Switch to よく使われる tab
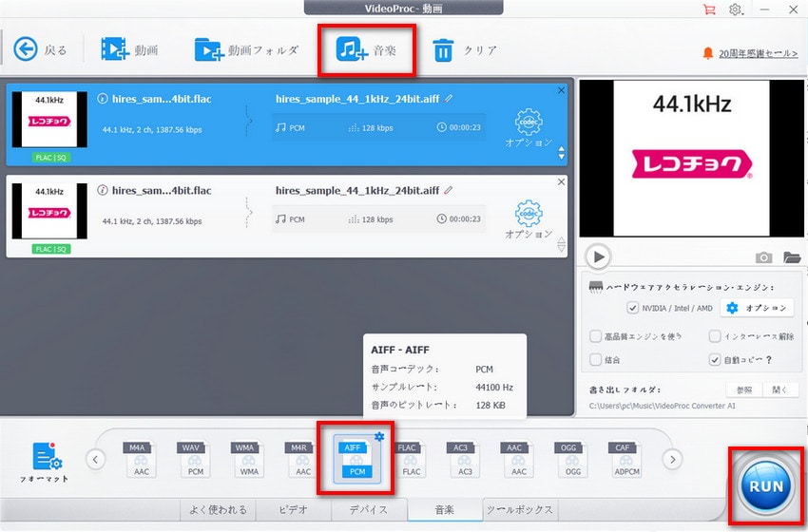 219,509
